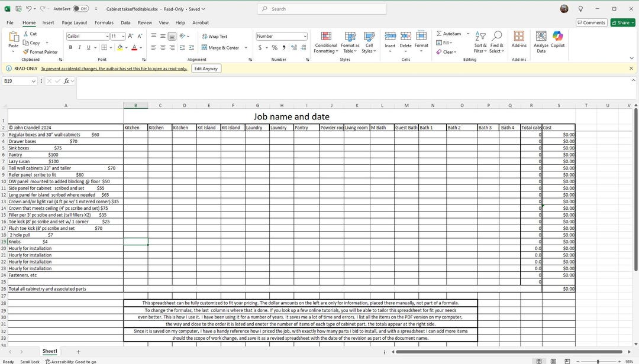Open the font size dropdown
The width and height of the screenshot is (639, 364).
tap(123, 36)
